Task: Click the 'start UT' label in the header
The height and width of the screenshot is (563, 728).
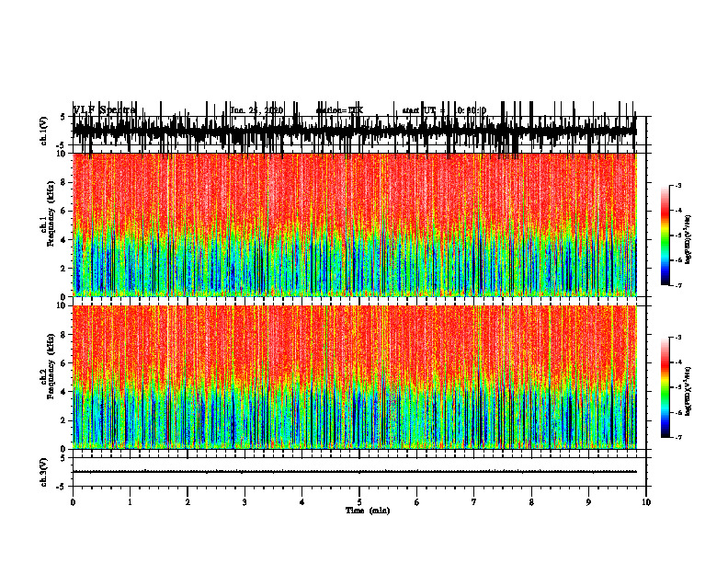Action: (x=419, y=110)
